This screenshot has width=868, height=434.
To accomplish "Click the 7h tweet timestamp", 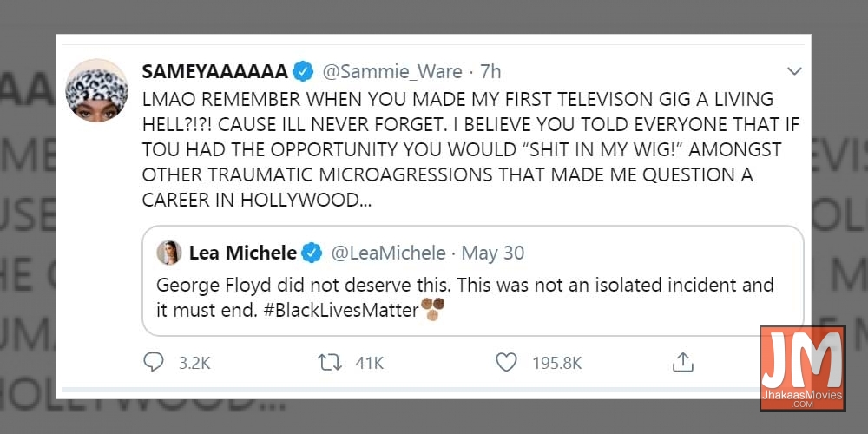I will [490, 71].
